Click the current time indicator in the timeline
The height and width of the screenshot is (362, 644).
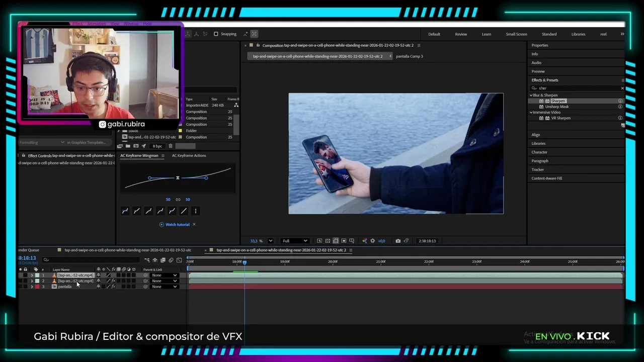point(245,262)
